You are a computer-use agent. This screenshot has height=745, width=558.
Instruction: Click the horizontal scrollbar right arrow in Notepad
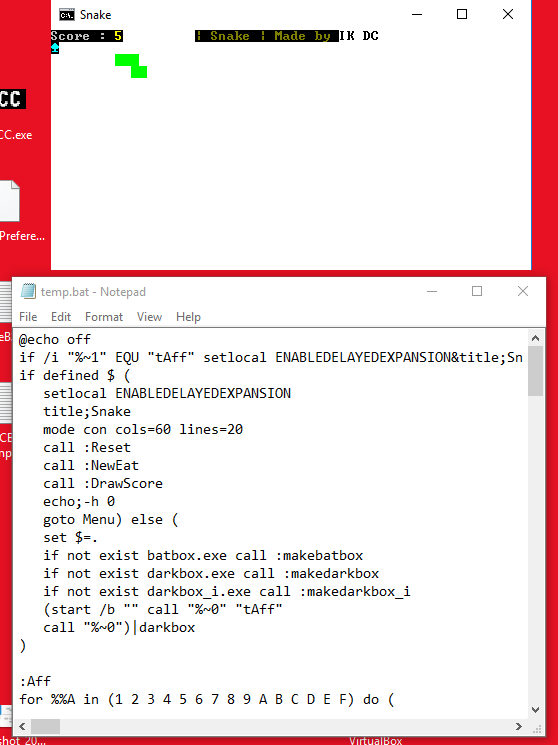coord(519,726)
